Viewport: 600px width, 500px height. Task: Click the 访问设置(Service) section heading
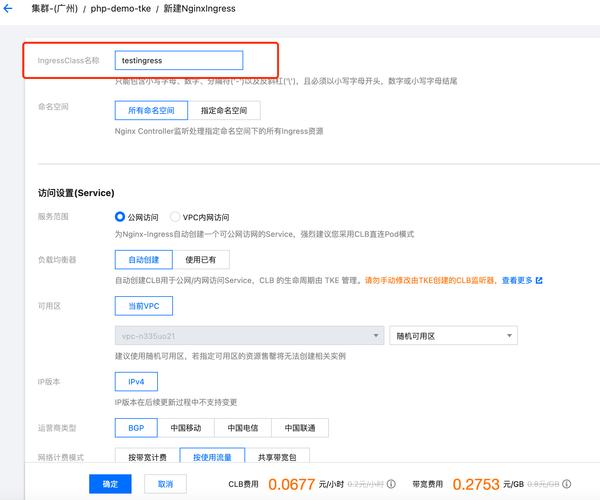[76, 193]
